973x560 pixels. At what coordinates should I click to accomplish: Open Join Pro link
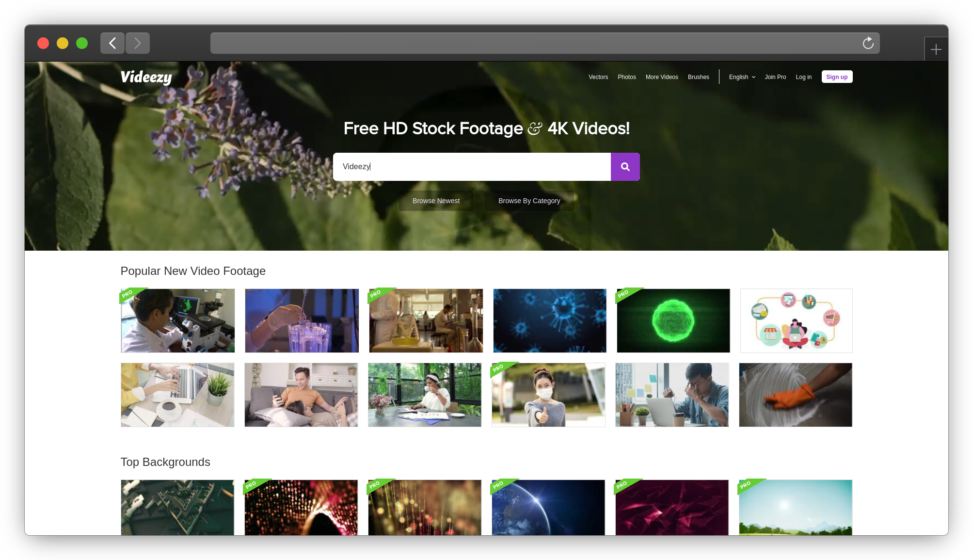[775, 77]
